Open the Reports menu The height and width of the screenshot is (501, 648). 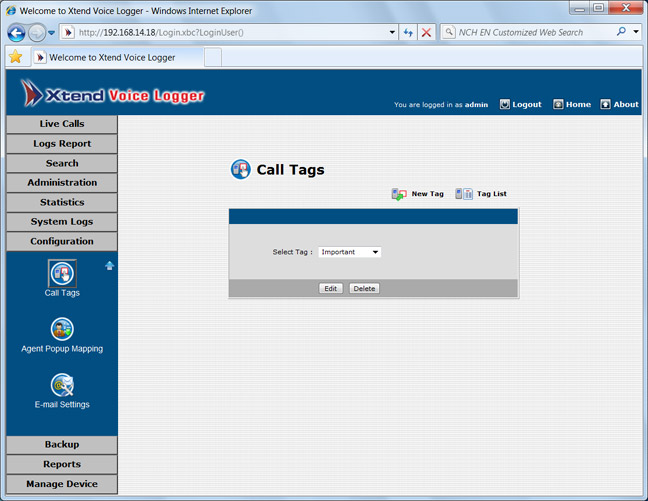[62, 464]
